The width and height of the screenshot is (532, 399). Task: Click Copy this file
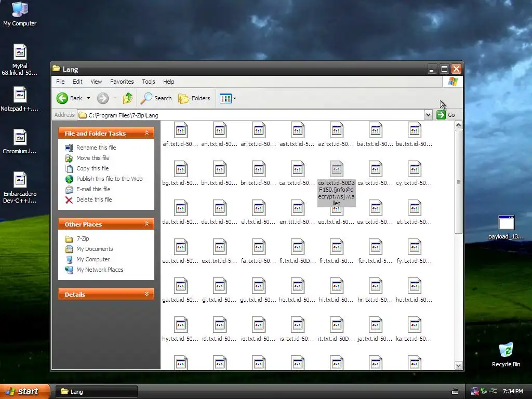pyautogui.click(x=92, y=168)
